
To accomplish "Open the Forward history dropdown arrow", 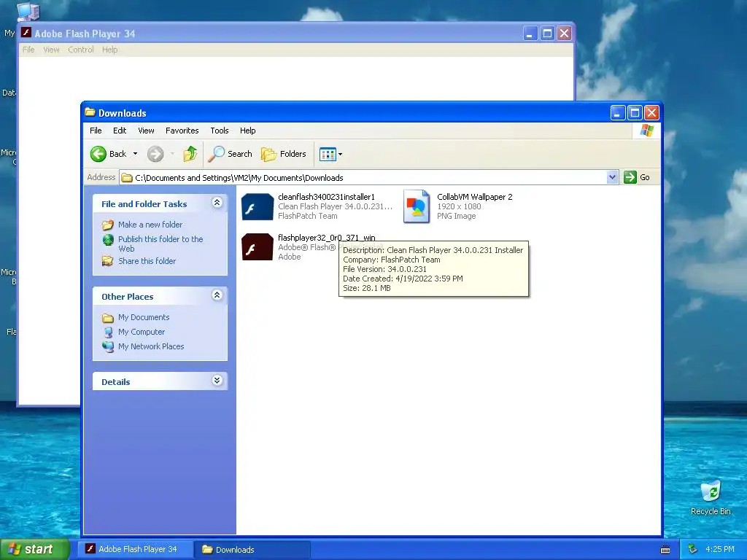I will pos(172,154).
